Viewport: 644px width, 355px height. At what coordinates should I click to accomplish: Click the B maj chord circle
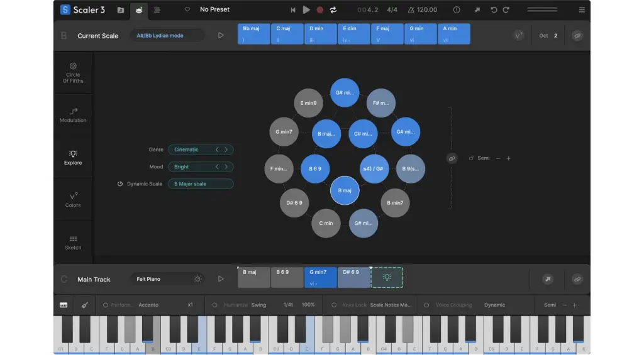click(345, 190)
